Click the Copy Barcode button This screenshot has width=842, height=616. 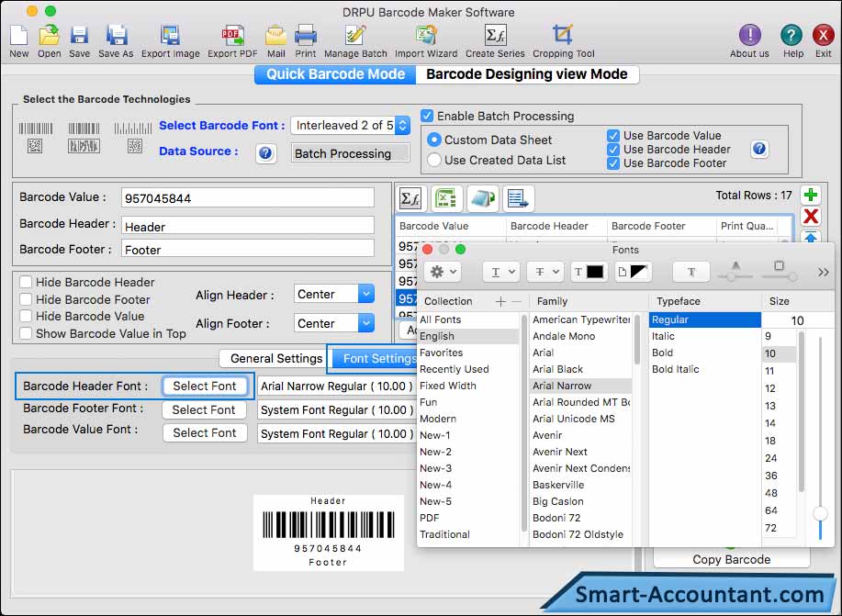(x=732, y=559)
